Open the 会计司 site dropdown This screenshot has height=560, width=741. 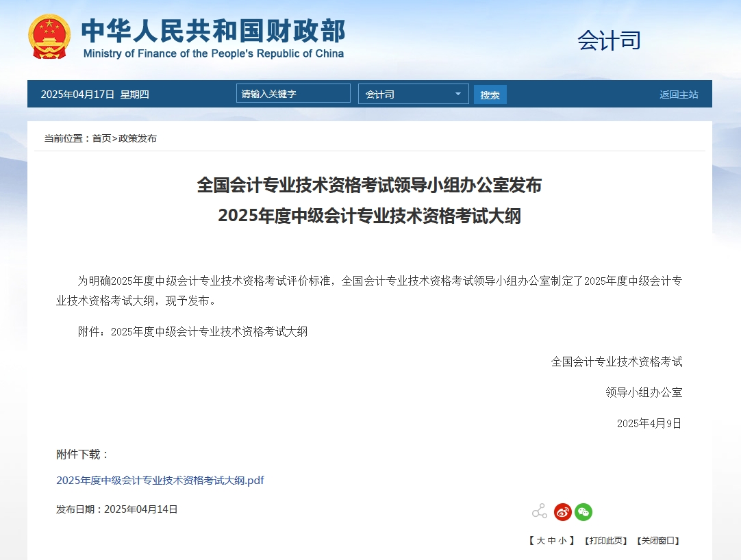[x=414, y=94]
